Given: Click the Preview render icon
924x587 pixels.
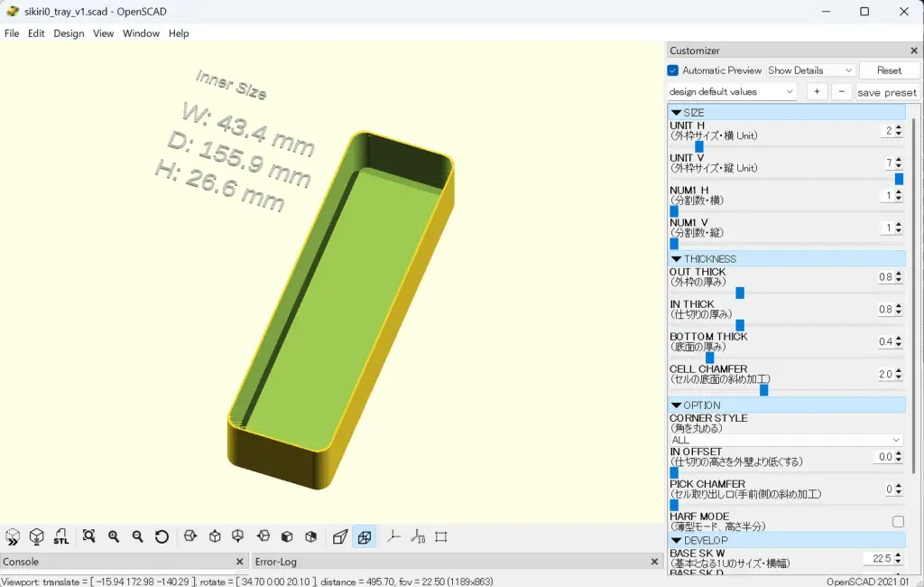Looking at the screenshot, I should [x=13, y=536].
